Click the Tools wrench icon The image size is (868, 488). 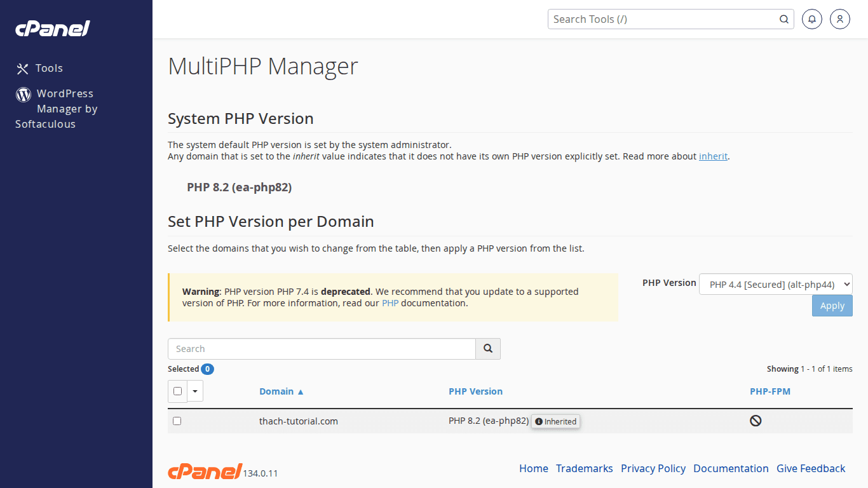pyautogui.click(x=23, y=68)
